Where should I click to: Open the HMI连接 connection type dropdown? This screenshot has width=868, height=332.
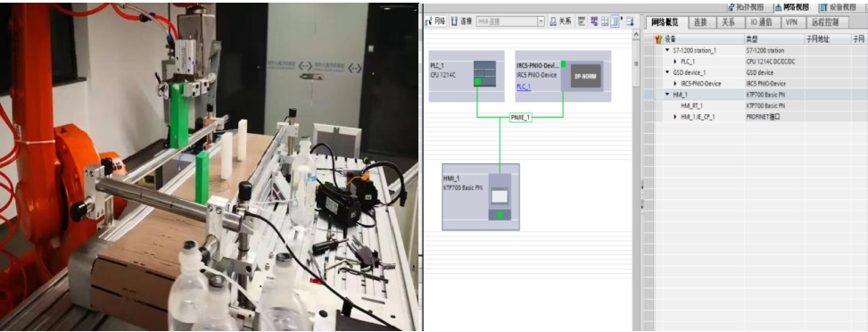click(x=541, y=21)
